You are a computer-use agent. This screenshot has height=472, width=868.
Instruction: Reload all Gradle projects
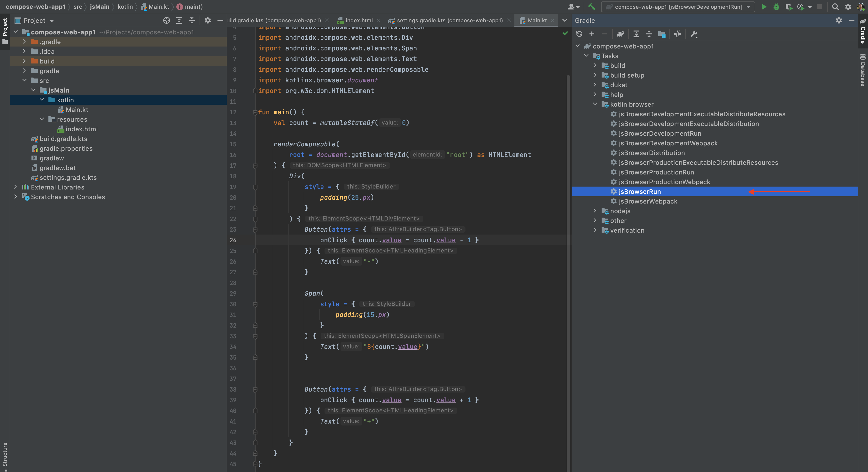click(x=579, y=34)
